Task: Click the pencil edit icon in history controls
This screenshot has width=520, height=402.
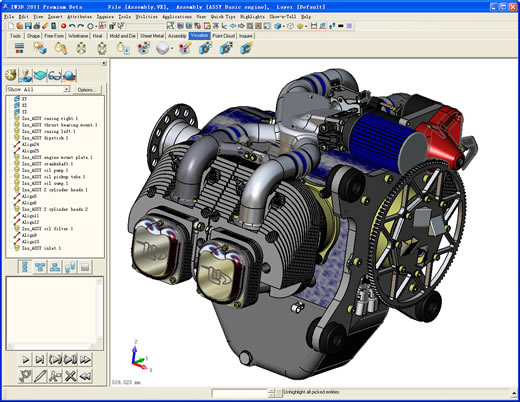Action: [40, 376]
